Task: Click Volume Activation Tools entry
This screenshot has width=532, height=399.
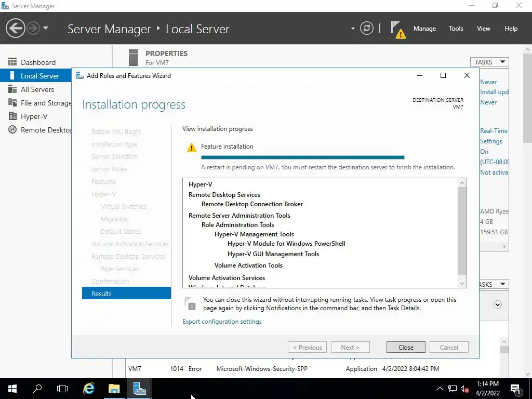Action: pos(248,265)
